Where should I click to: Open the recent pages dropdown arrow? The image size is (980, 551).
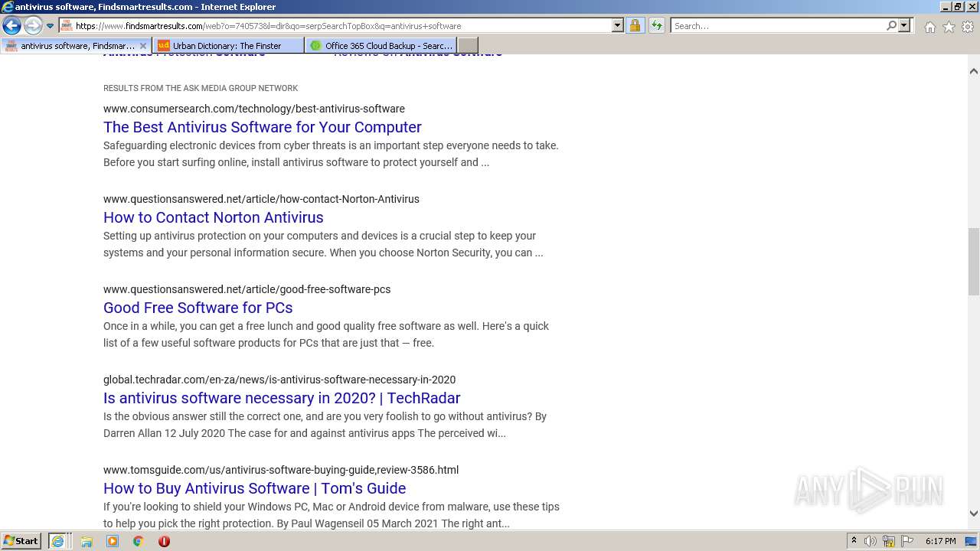(51, 26)
